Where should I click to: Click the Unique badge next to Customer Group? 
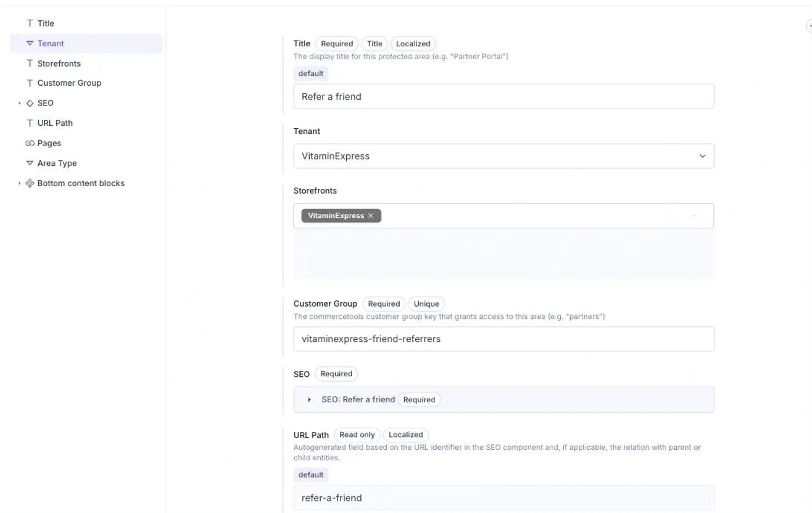tap(426, 304)
